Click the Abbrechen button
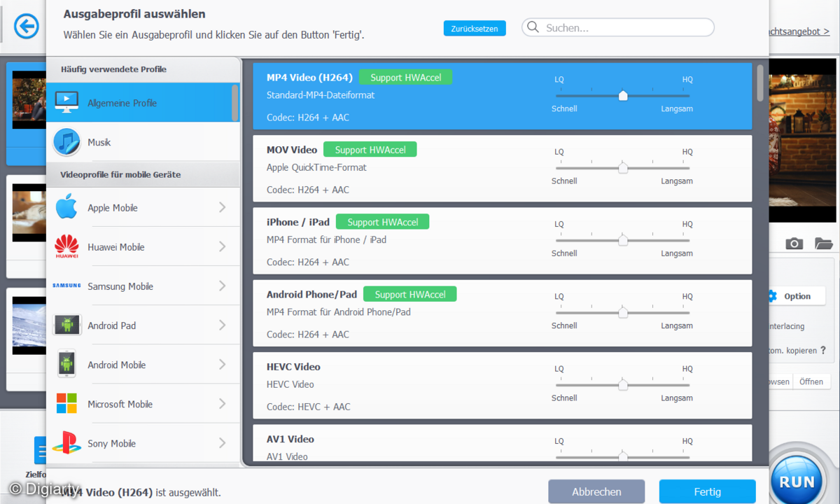 (x=596, y=491)
